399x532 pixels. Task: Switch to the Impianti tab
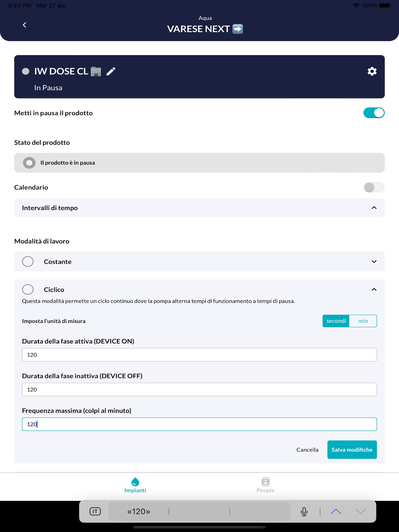click(135, 485)
